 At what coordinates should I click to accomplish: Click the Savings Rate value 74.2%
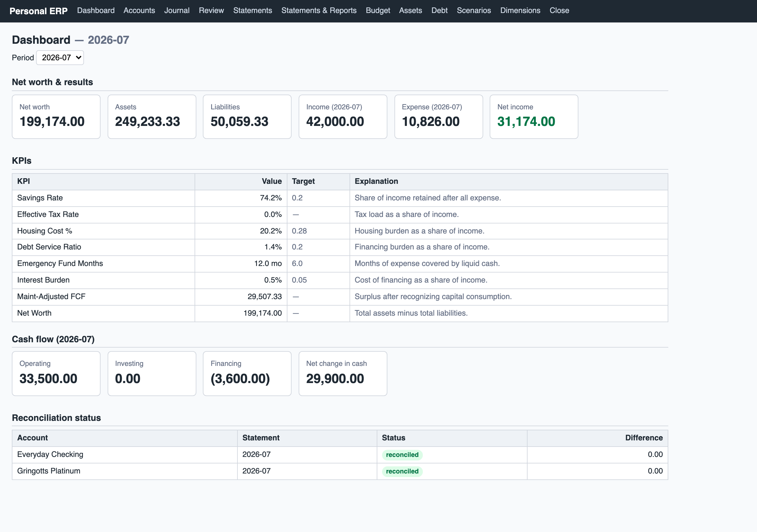(x=271, y=198)
